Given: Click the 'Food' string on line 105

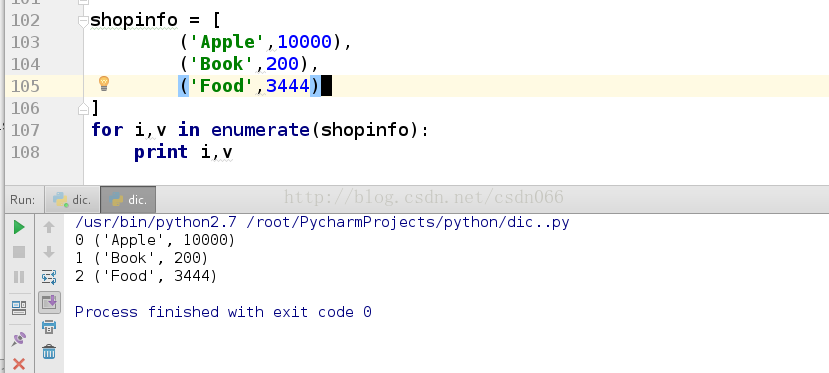Looking at the screenshot, I should (222, 86).
